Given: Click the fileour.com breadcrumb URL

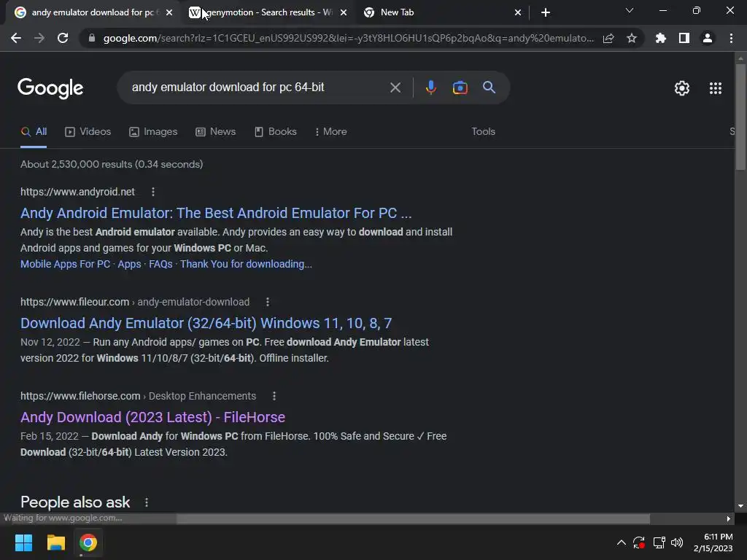Looking at the screenshot, I should pos(135,302).
